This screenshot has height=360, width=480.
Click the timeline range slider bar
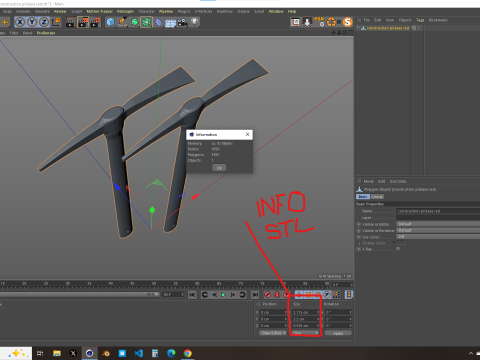[x=80, y=295]
